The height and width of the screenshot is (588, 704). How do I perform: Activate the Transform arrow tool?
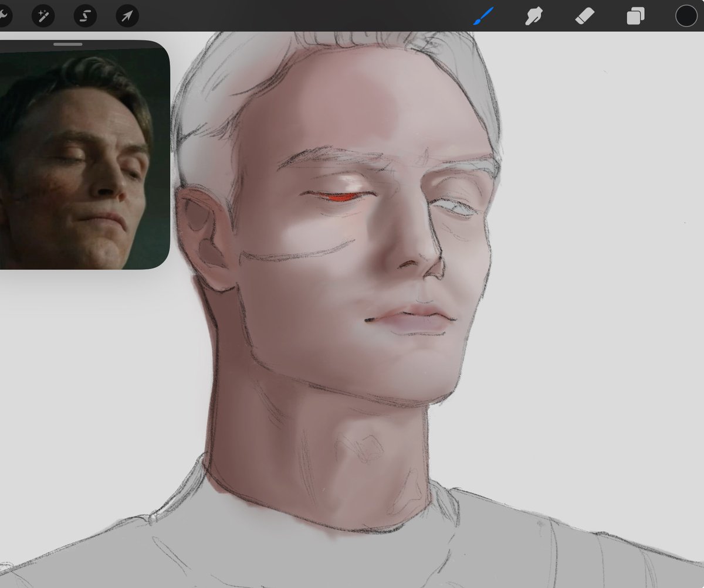[127, 16]
